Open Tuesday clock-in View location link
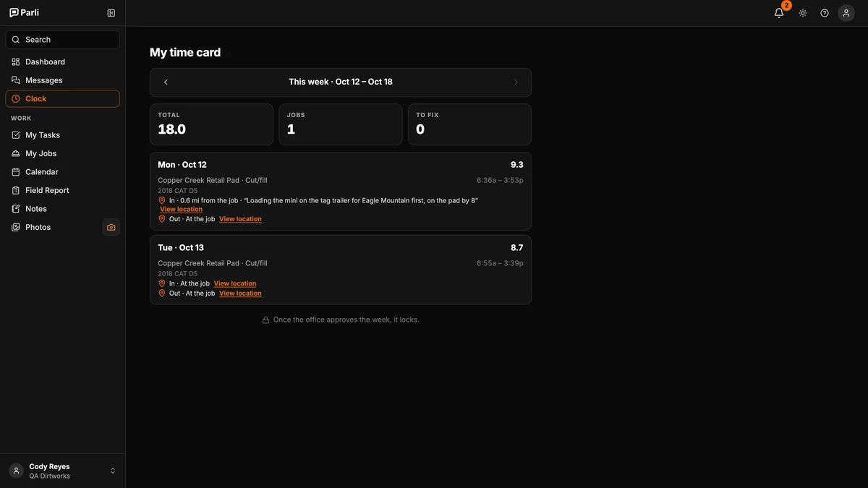 [235, 284]
